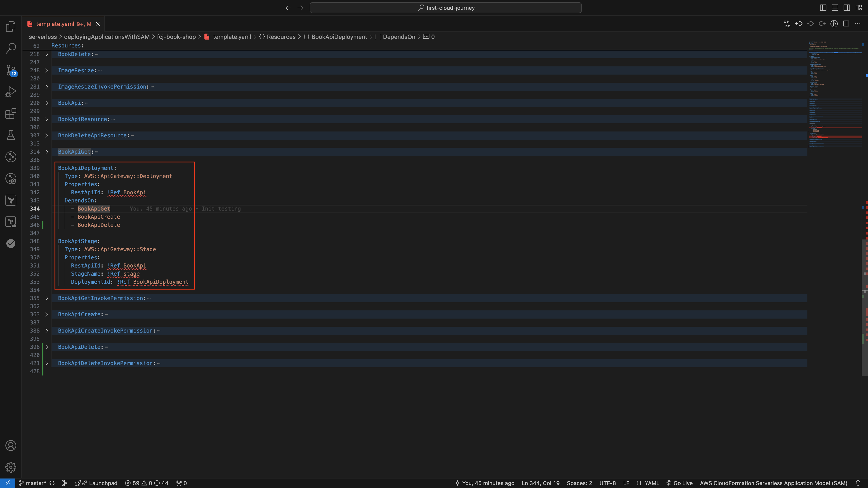The height and width of the screenshot is (488, 868).
Task: Expand the BookApiGetInvokePermission section
Action: coord(47,298)
